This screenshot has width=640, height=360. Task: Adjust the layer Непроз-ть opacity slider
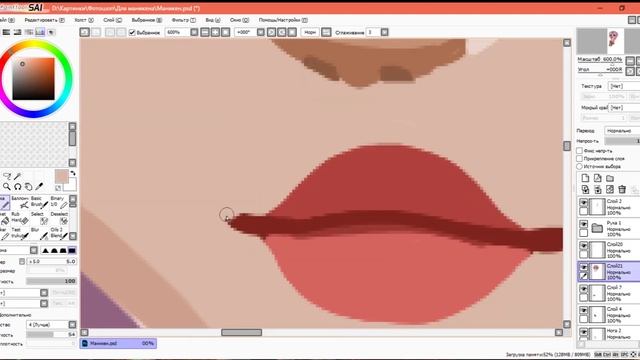click(622, 141)
